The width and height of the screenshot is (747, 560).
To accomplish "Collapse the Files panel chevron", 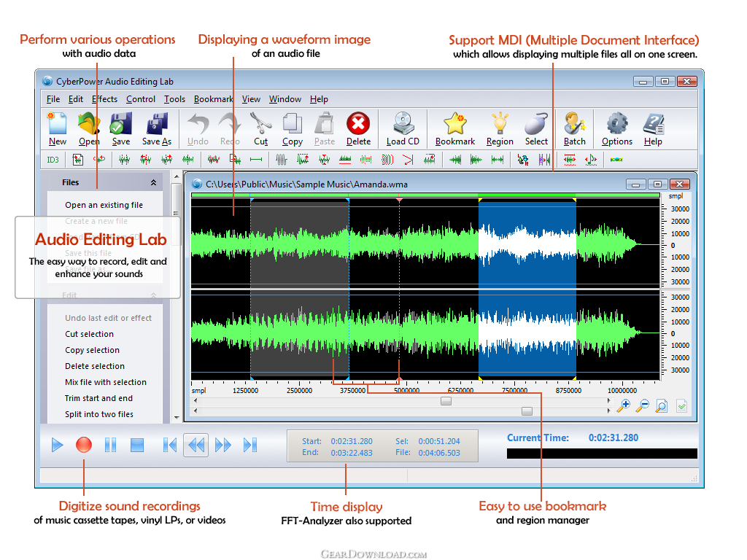I will 153,182.
